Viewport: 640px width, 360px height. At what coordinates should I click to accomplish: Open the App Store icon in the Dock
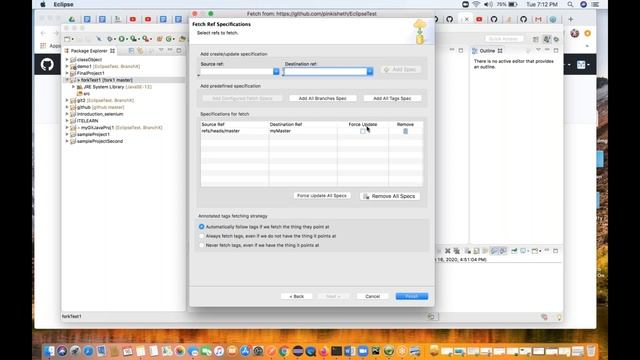(x=245, y=351)
